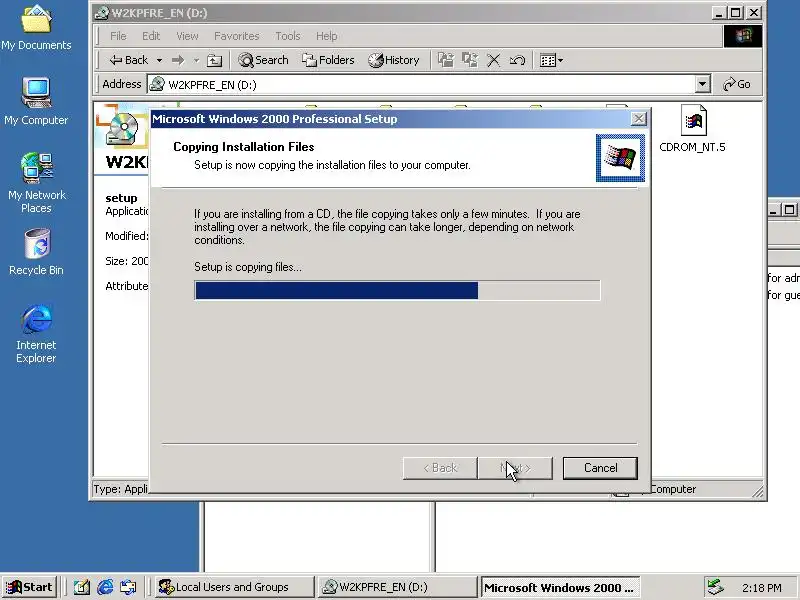Minimize the W2KPFRE_EN (D:) window
This screenshot has height=600, width=800.
click(x=719, y=13)
